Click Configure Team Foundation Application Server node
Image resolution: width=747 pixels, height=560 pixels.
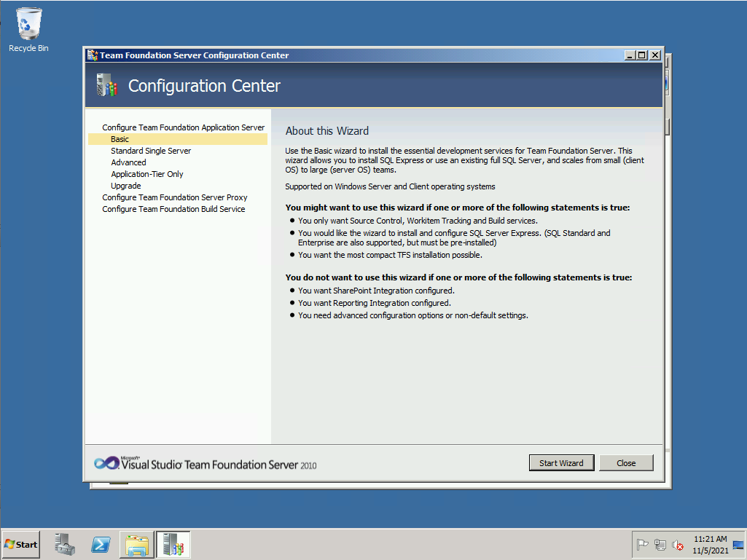coord(183,127)
